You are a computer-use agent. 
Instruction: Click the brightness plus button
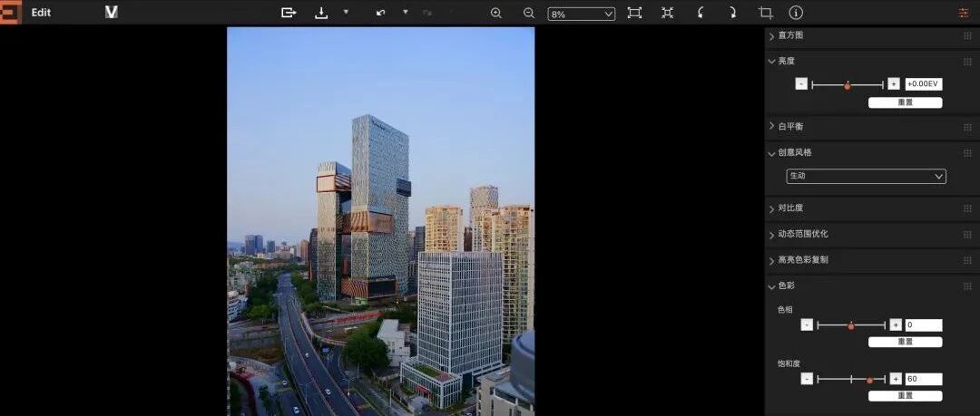click(893, 83)
